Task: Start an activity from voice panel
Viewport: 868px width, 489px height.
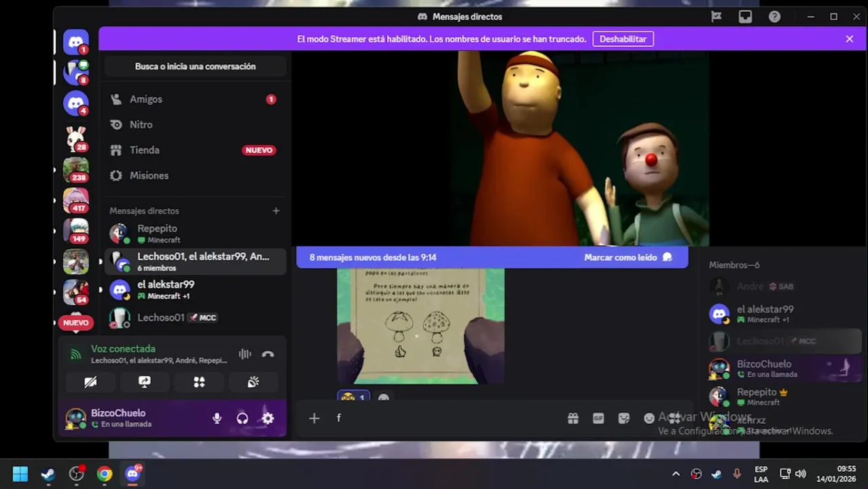Action: tap(199, 382)
